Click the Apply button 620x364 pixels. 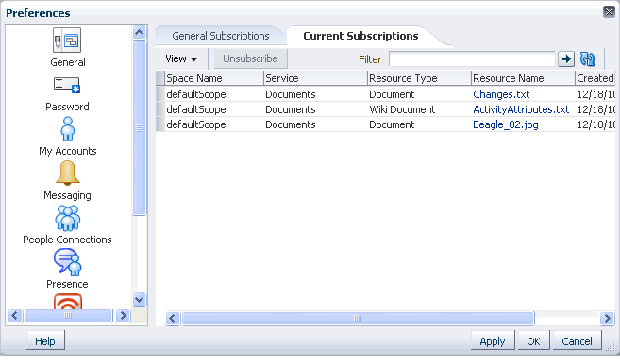coord(493,341)
